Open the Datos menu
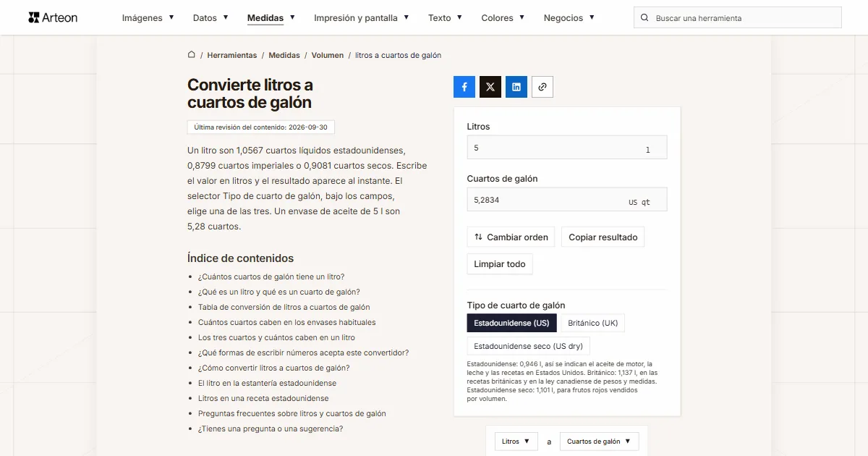The height and width of the screenshot is (456, 868). point(210,18)
